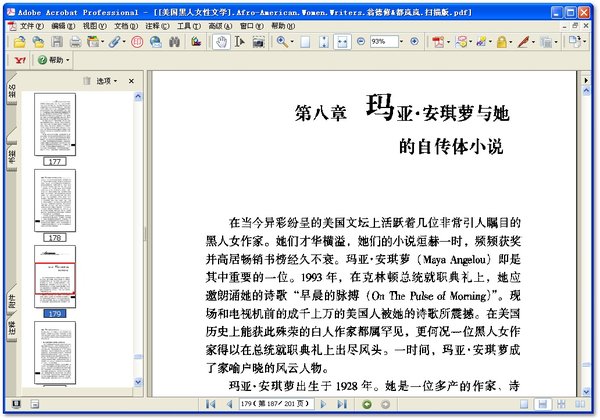Open the print-to-PDF icon dropdown arrow
This screenshot has height=420, width=600.
click(x=103, y=41)
